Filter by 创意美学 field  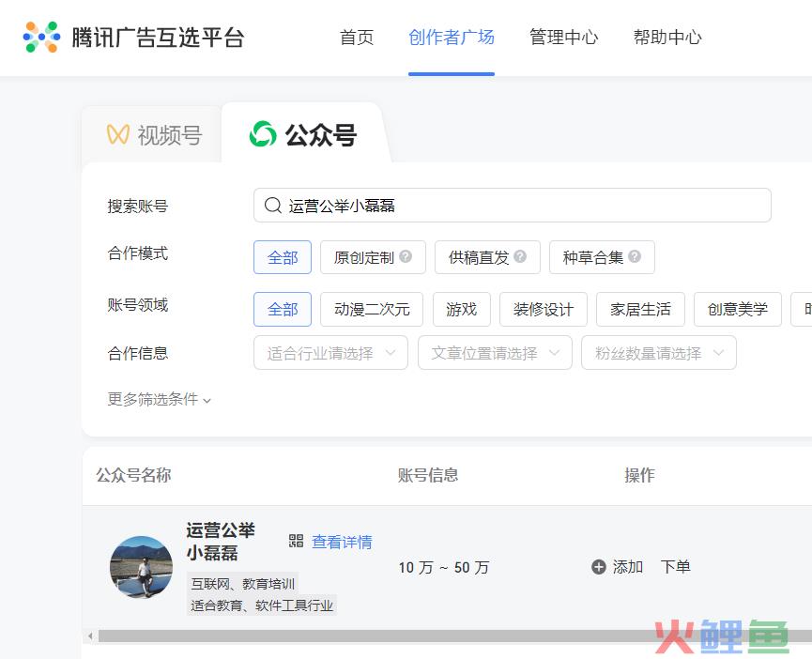click(738, 309)
